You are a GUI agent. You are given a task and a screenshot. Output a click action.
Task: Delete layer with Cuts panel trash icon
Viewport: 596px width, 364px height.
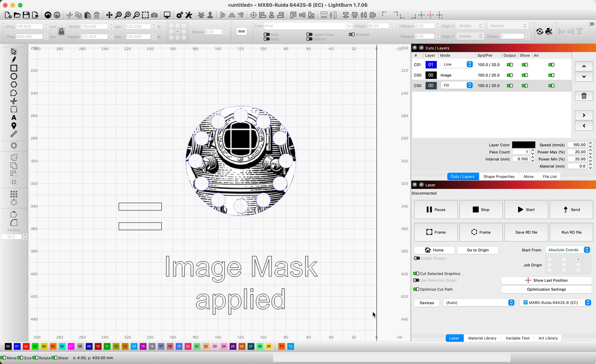pos(584,96)
